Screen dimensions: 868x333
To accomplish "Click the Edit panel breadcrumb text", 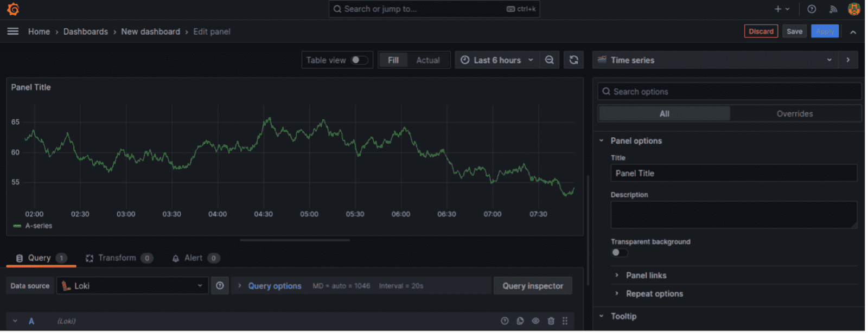I will point(212,31).
